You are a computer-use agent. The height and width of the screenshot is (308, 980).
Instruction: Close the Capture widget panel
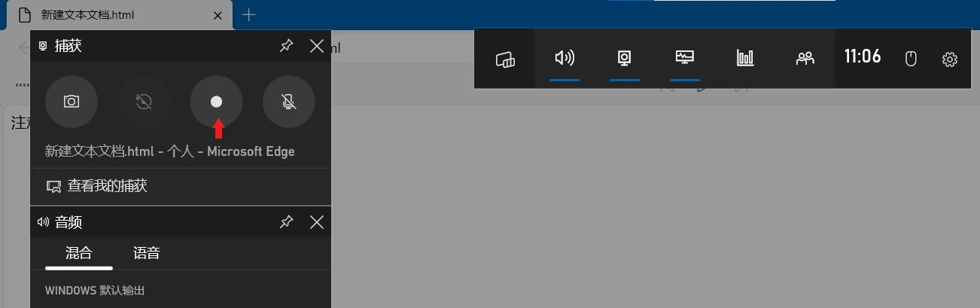(x=317, y=46)
